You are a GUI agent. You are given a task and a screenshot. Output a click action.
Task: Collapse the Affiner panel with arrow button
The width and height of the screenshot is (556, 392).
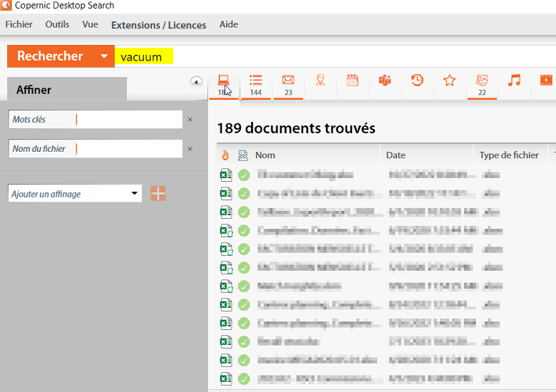pos(196,82)
